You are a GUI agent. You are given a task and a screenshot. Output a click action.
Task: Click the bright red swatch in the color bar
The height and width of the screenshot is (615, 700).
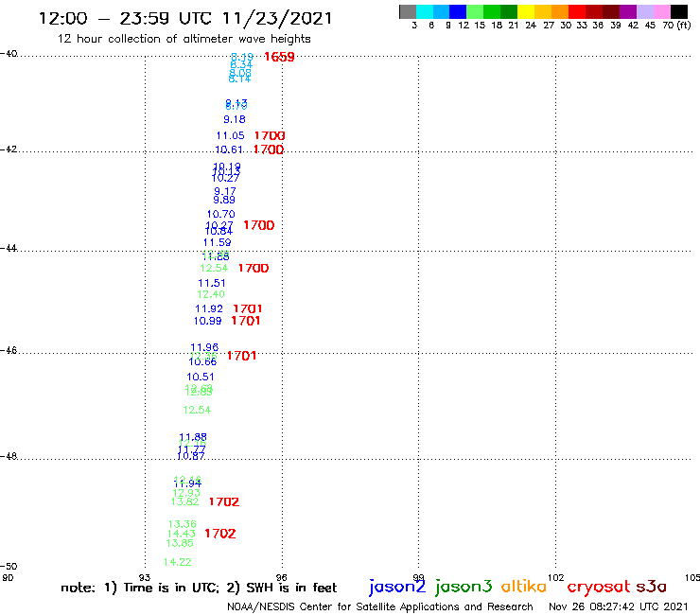click(x=577, y=11)
